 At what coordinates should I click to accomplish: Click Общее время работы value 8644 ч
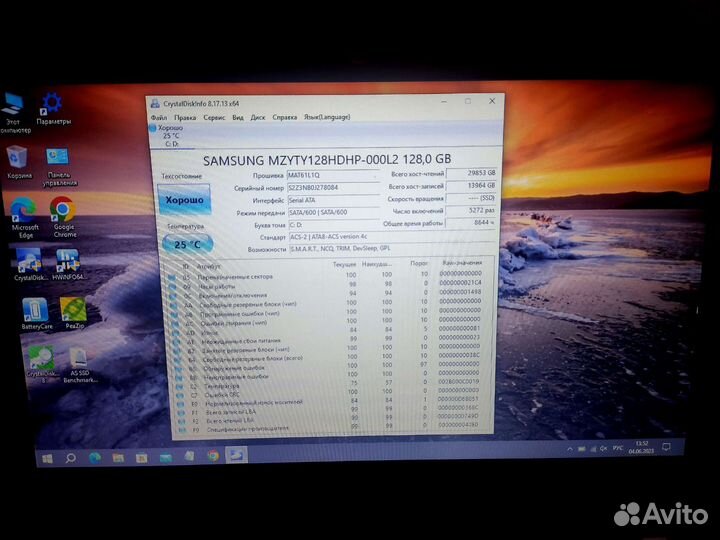click(x=472, y=222)
